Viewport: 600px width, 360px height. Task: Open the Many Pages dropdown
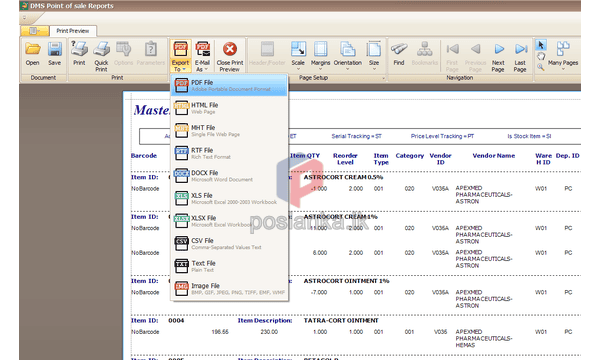(563, 55)
